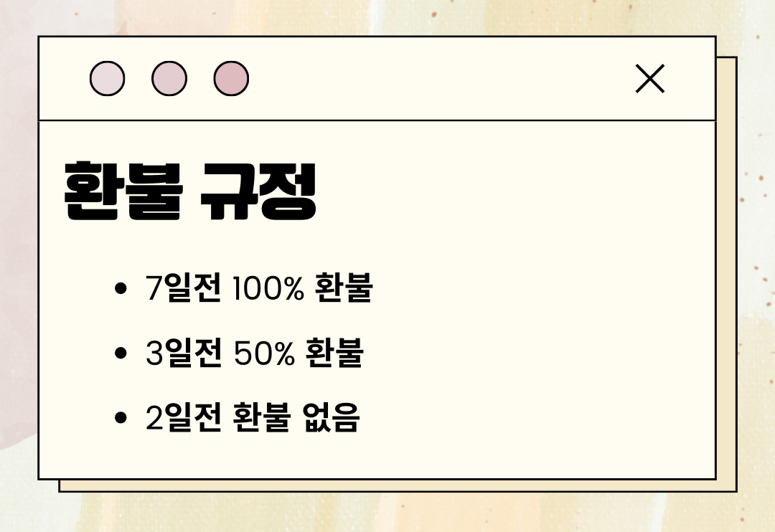
Task: Click the bullet before 2일전
Action: 121,417
